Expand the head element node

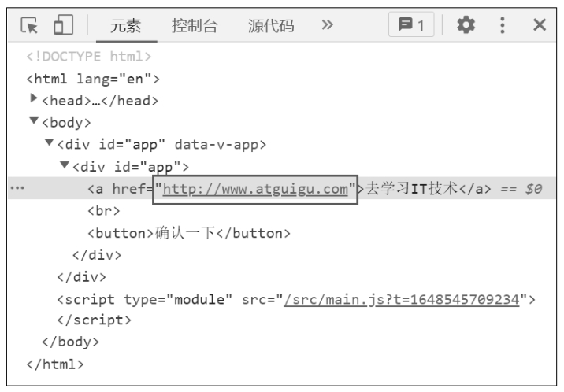point(34,99)
